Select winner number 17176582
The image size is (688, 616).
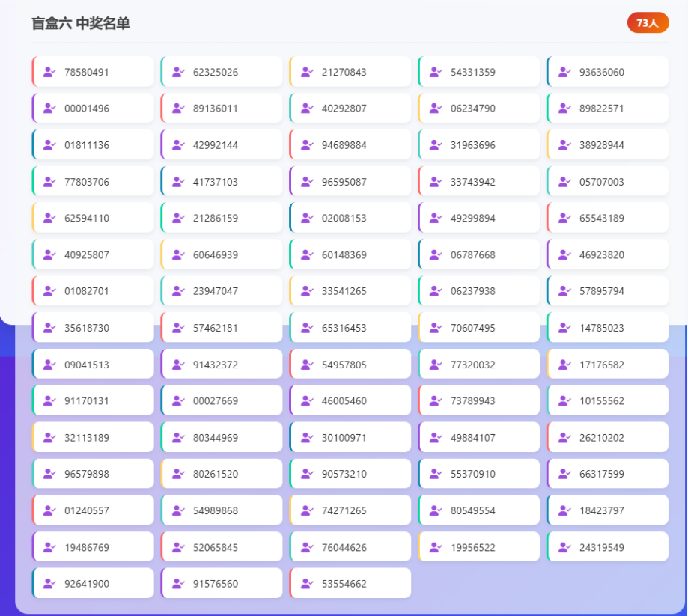[608, 365]
